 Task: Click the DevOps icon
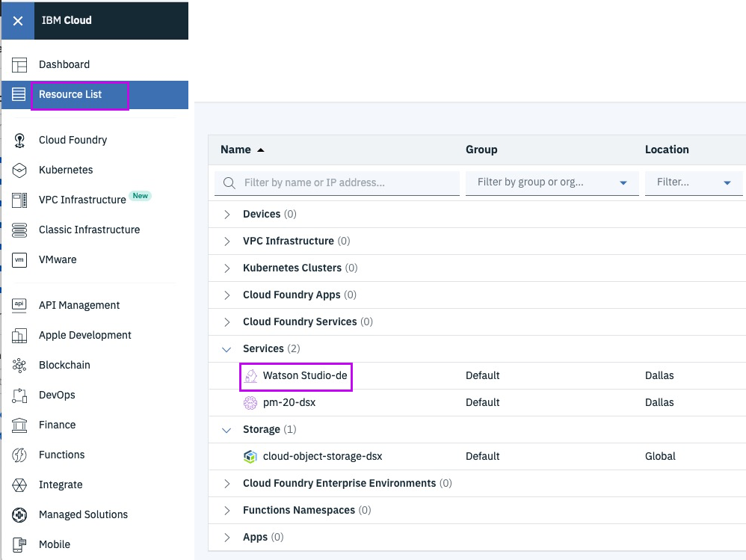point(19,396)
